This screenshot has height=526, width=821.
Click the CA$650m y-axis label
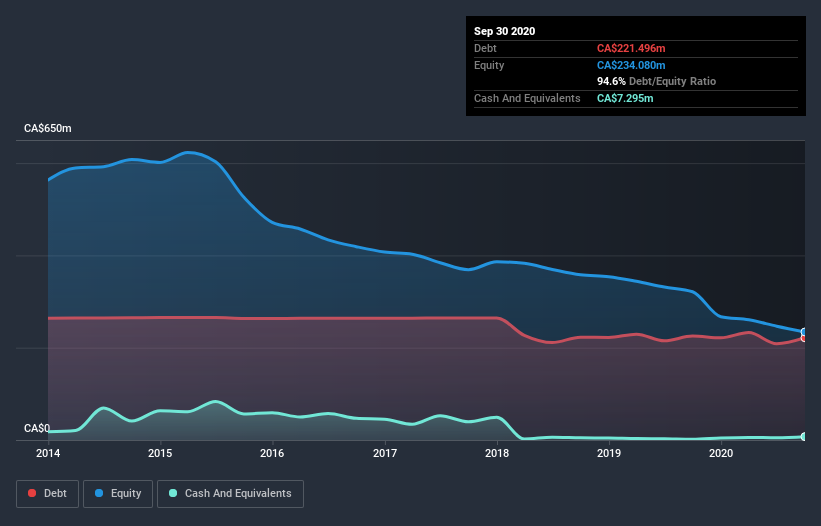tap(48, 128)
